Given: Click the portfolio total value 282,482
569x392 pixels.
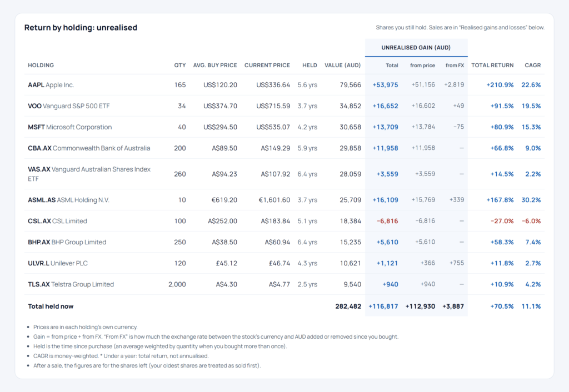Looking at the screenshot, I should tap(348, 306).
